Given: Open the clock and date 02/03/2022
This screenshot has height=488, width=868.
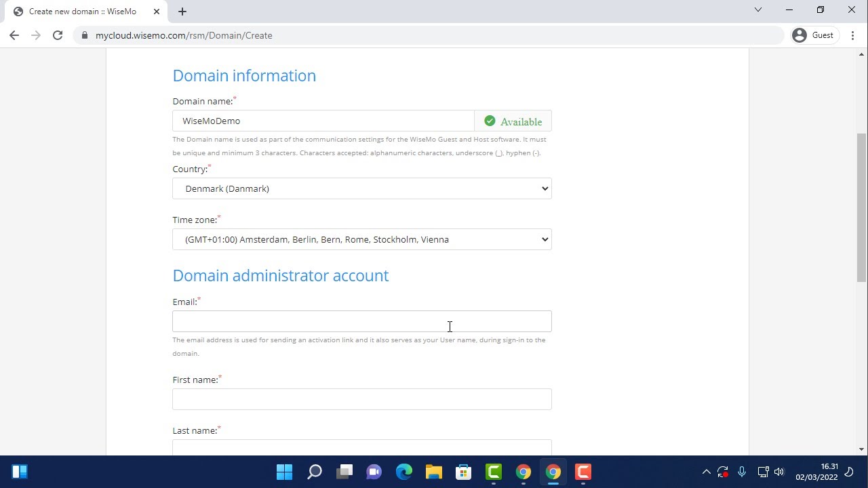Looking at the screenshot, I should 816,472.
